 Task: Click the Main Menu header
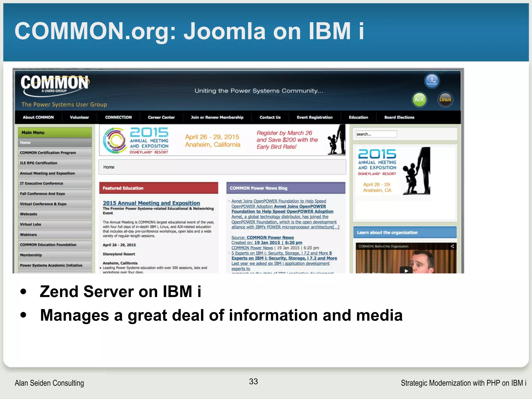(x=55, y=132)
